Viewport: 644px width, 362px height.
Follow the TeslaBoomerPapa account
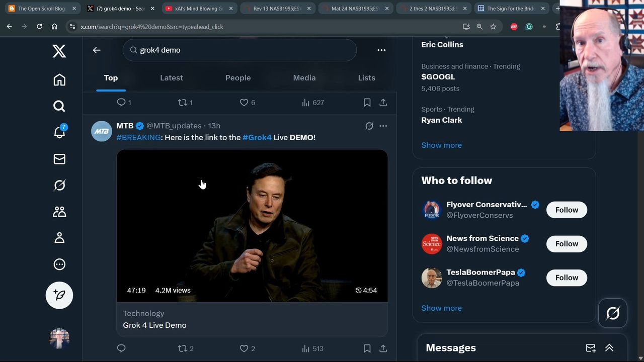click(x=567, y=278)
